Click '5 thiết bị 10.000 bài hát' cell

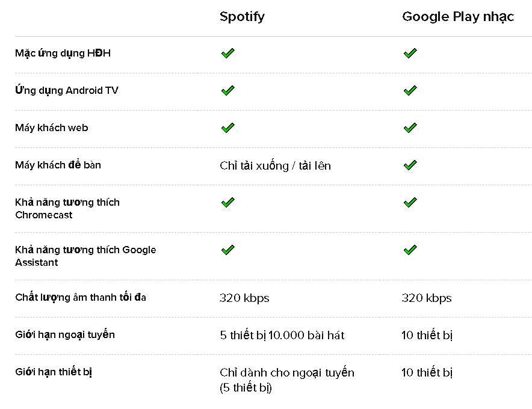tap(282, 335)
